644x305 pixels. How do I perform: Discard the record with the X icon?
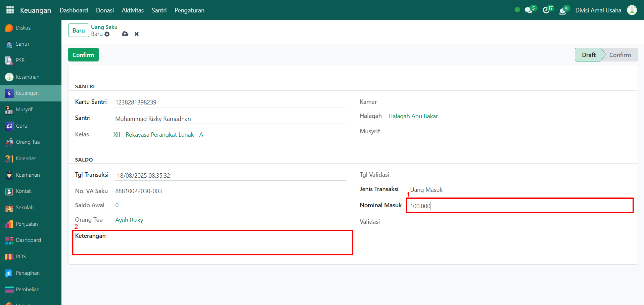137,34
